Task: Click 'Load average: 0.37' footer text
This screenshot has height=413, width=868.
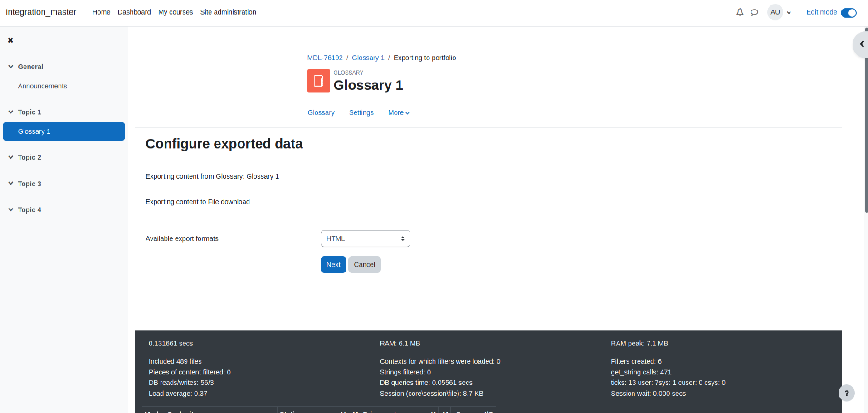Action: 178,394
